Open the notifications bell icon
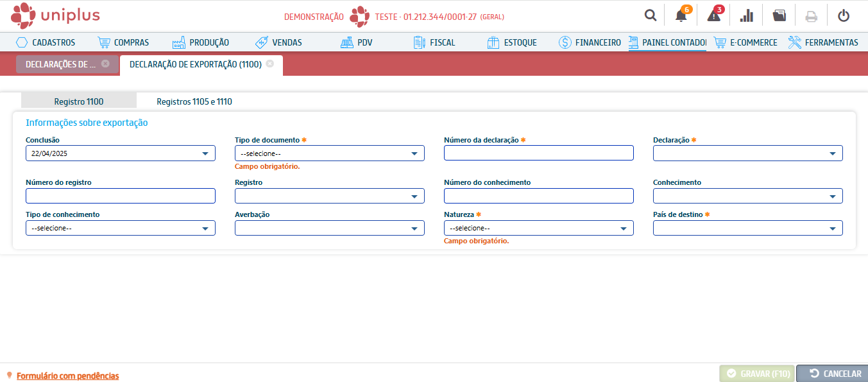The width and height of the screenshot is (868, 382). [681, 16]
